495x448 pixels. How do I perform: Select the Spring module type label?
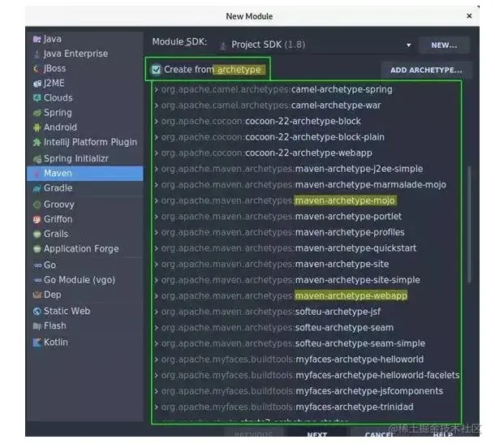(58, 113)
